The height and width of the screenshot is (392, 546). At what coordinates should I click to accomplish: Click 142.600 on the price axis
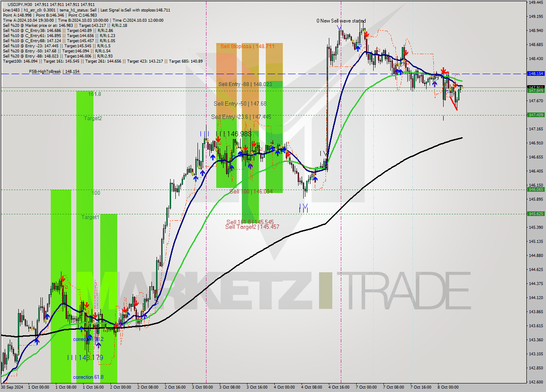(536, 382)
